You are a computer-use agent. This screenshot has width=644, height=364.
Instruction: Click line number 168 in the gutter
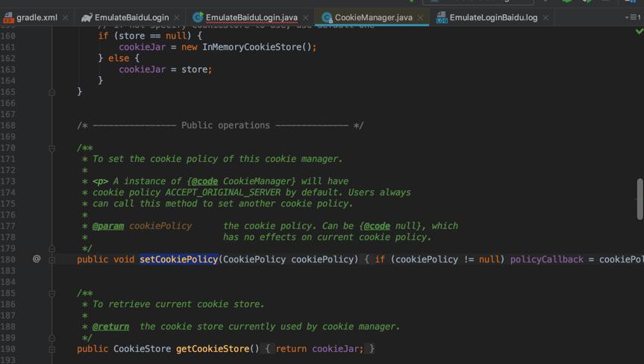[7, 125]
